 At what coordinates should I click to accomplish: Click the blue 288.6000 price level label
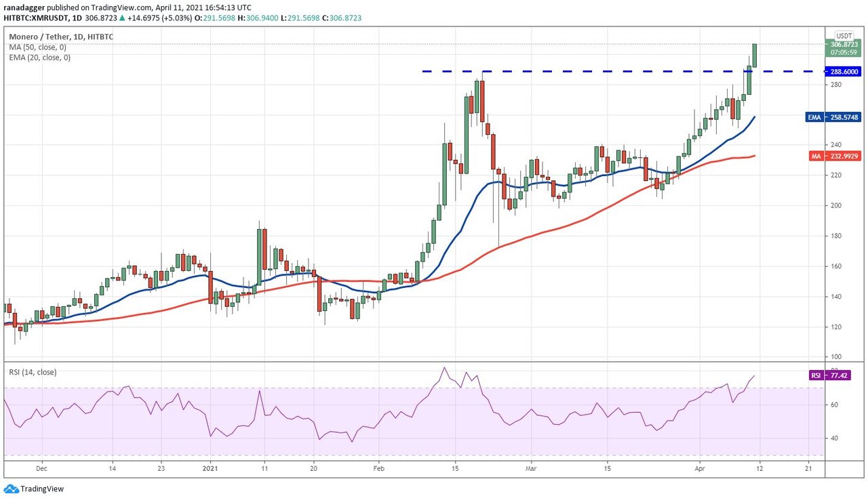[844, 71]
